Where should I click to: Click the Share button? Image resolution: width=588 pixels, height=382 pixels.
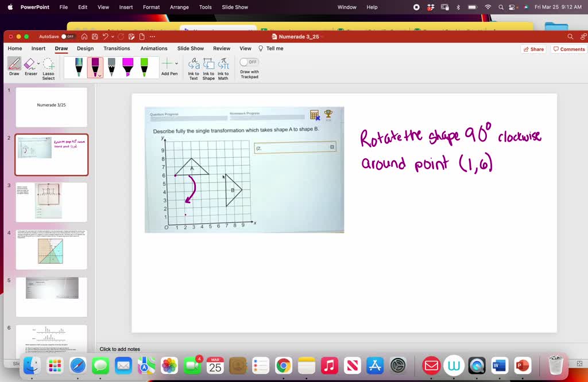tap(533, 49)
